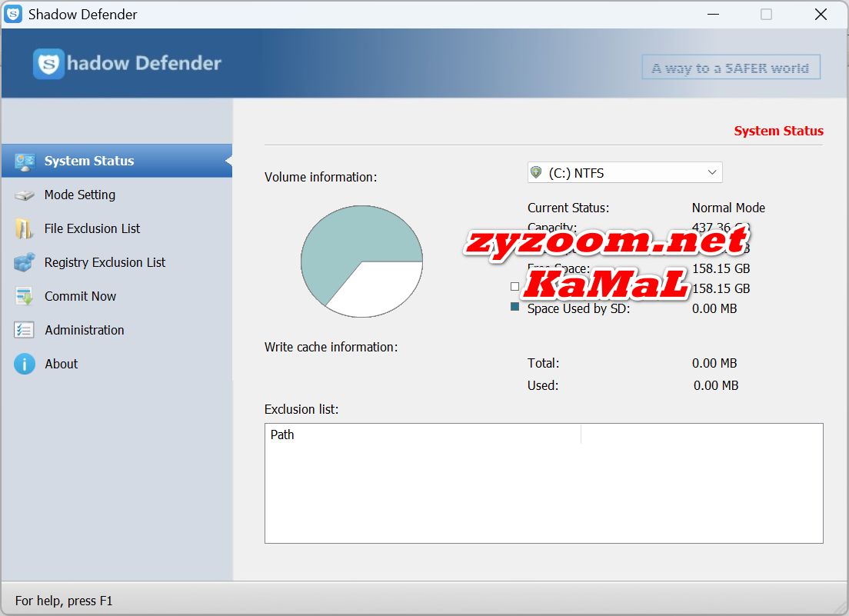Click the File Exclusion List folder icon
849x616 pixels.
24,229
